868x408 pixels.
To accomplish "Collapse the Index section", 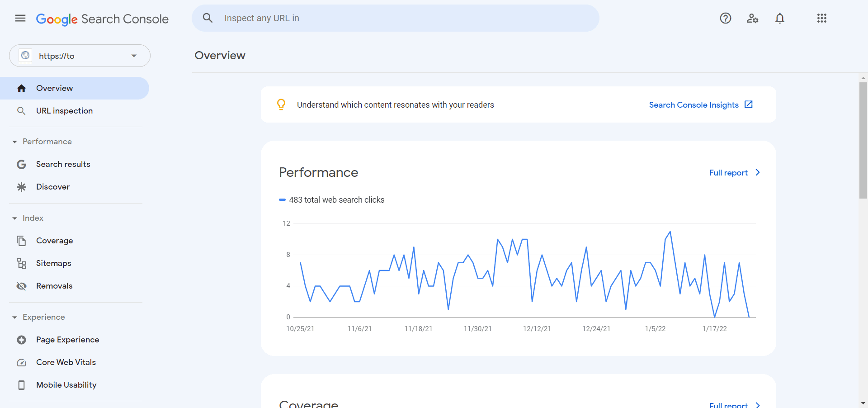I will point(14,218).
